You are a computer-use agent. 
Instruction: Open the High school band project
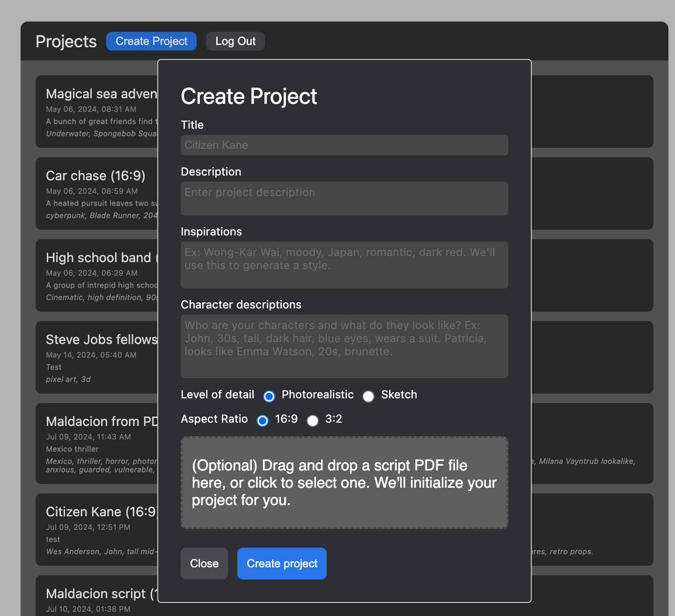(96, 276)
